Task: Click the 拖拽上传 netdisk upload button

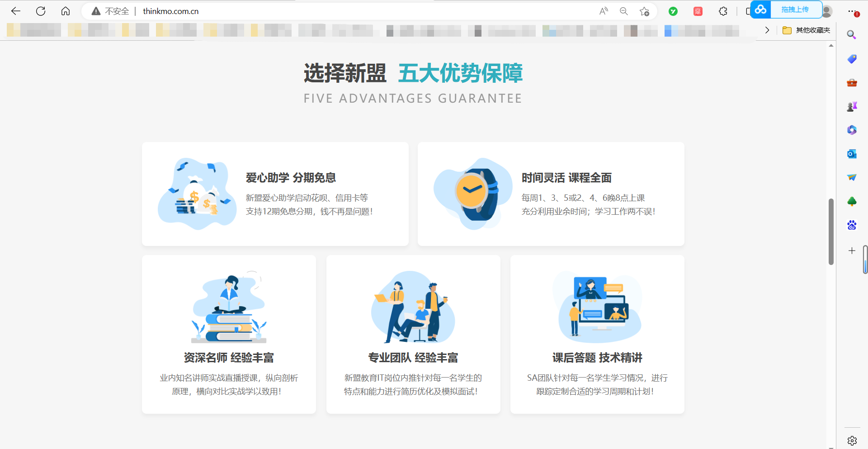Action: pos(796,9)
